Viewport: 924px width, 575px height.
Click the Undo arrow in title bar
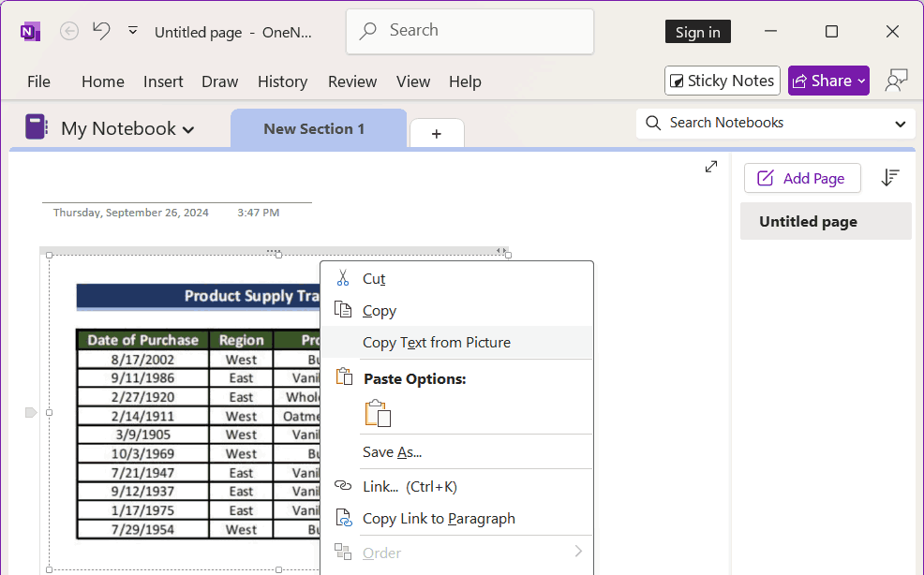tap(101, 31)
